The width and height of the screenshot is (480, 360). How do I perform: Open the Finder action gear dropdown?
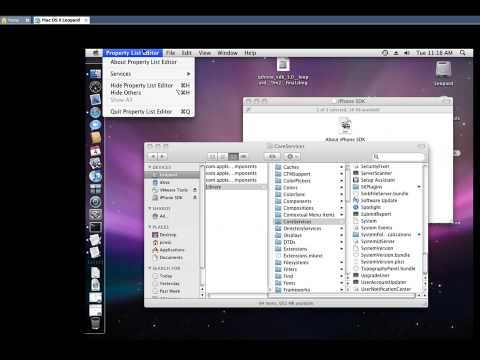[292, 156]
